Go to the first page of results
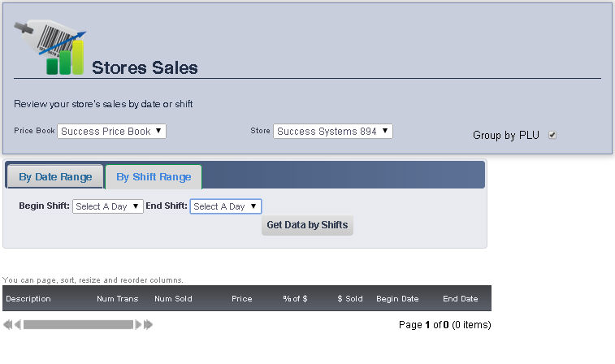 coord(7,325)
